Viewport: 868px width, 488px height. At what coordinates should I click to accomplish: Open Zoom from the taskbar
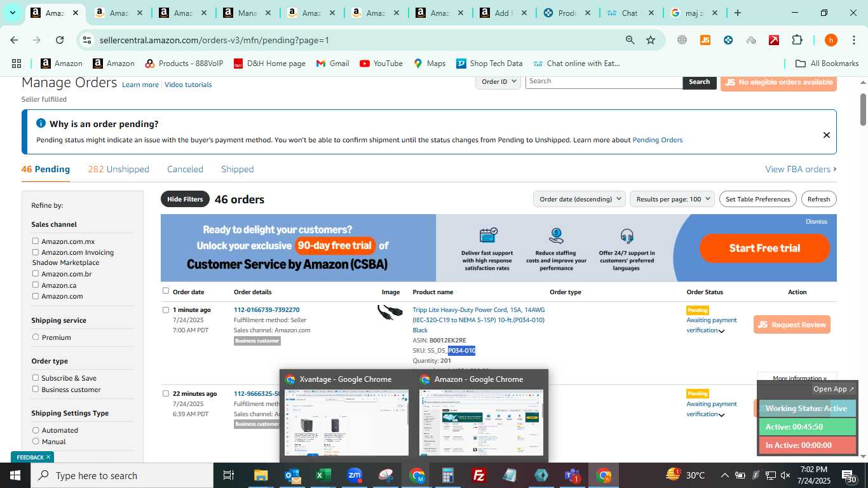pyautogui.click(x=355, y=475)
